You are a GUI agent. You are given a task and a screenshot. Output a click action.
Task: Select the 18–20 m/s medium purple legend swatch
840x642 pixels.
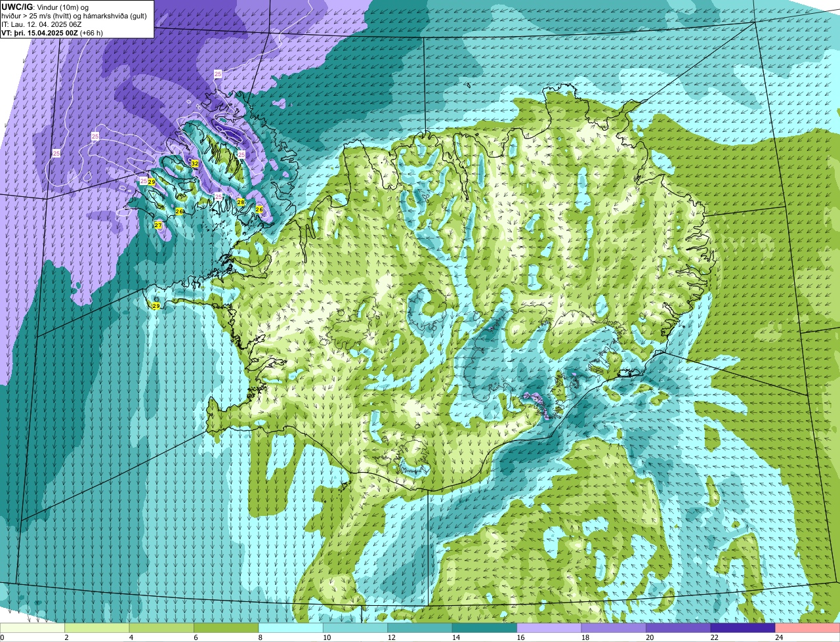(613, 628)
